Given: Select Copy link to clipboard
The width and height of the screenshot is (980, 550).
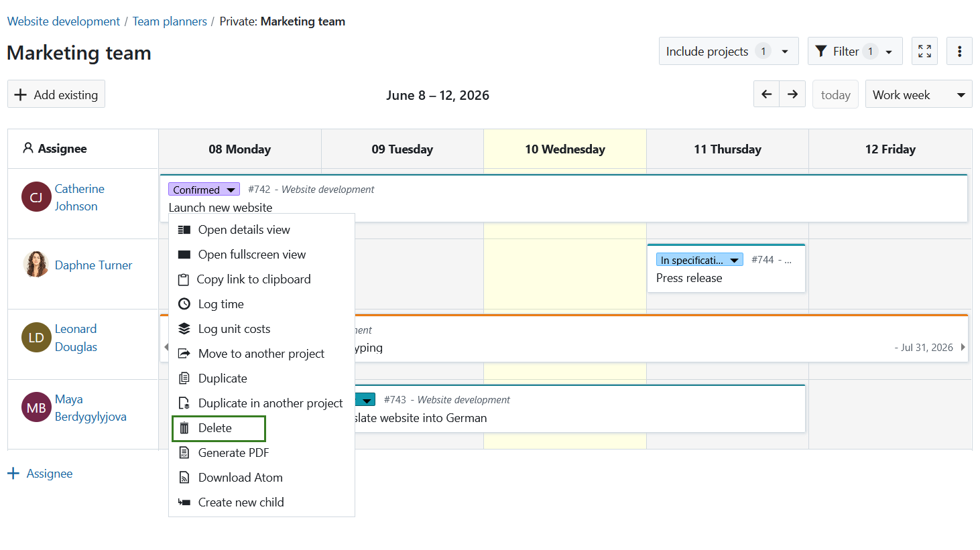Looking at the screenshot, I should click(261, 279).
